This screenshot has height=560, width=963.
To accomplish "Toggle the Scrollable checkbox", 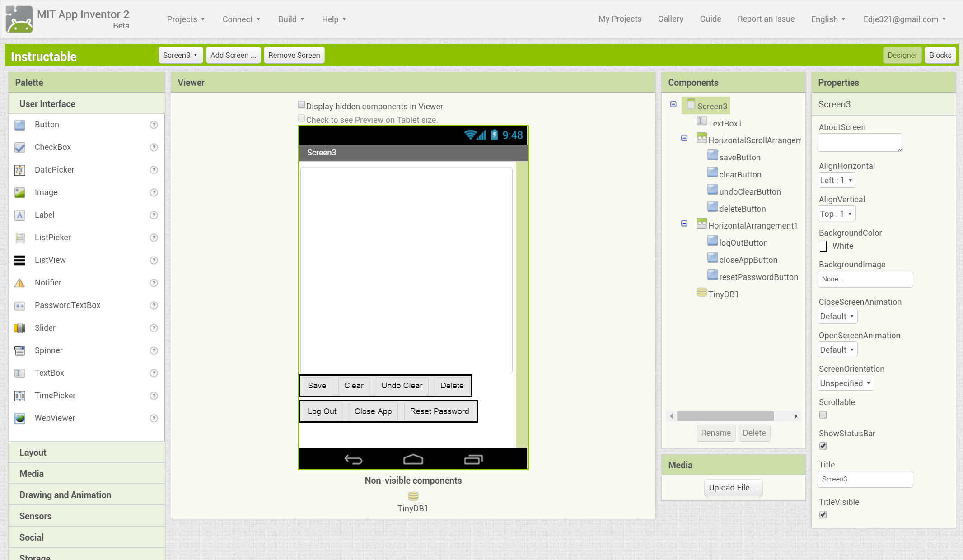I will click(823, 415).
